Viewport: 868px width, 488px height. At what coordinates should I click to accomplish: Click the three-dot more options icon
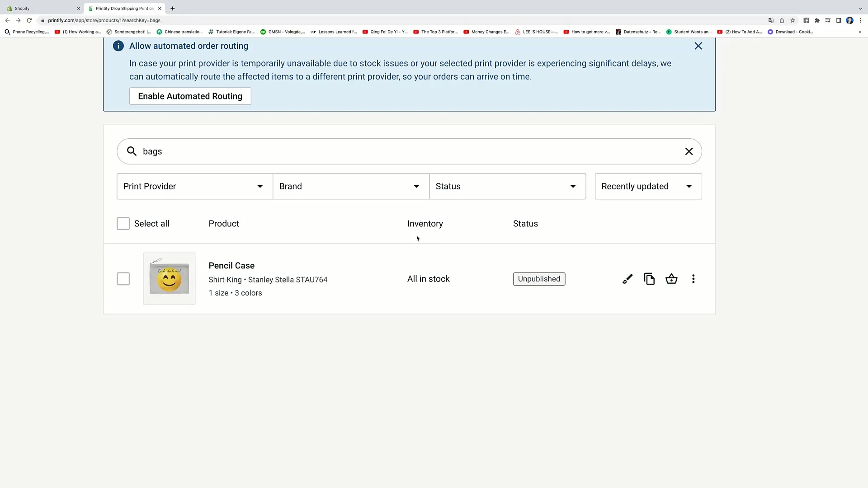693,278
